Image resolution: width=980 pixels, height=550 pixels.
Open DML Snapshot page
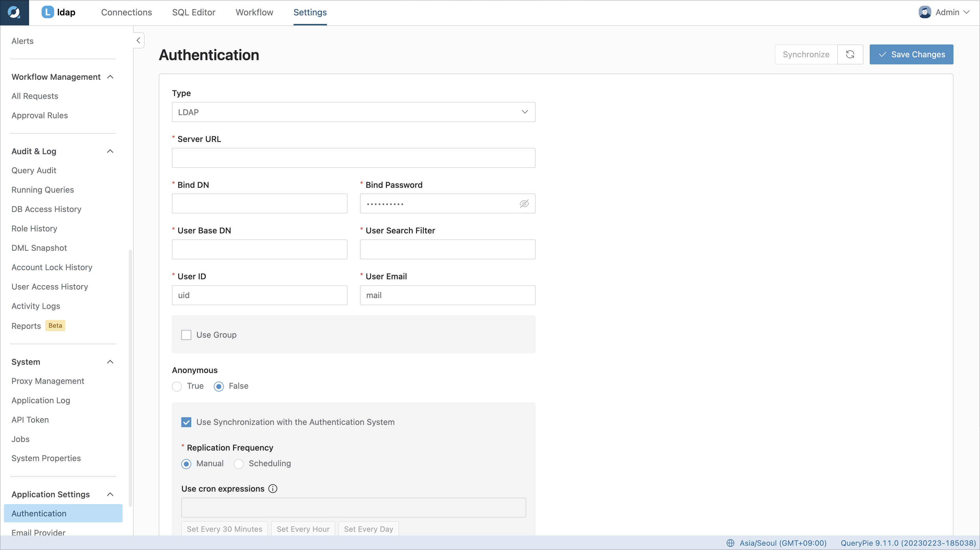click(39, 248)
